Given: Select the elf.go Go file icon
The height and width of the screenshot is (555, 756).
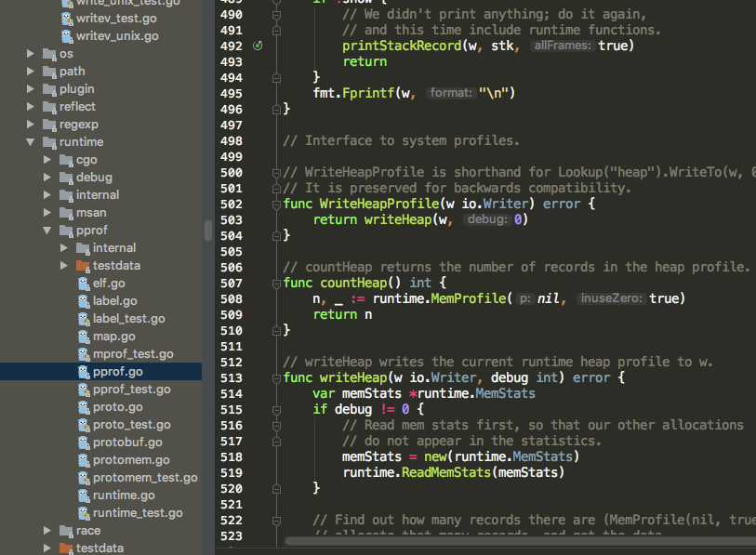Looking at the screenshot, I should click(84, 284).
